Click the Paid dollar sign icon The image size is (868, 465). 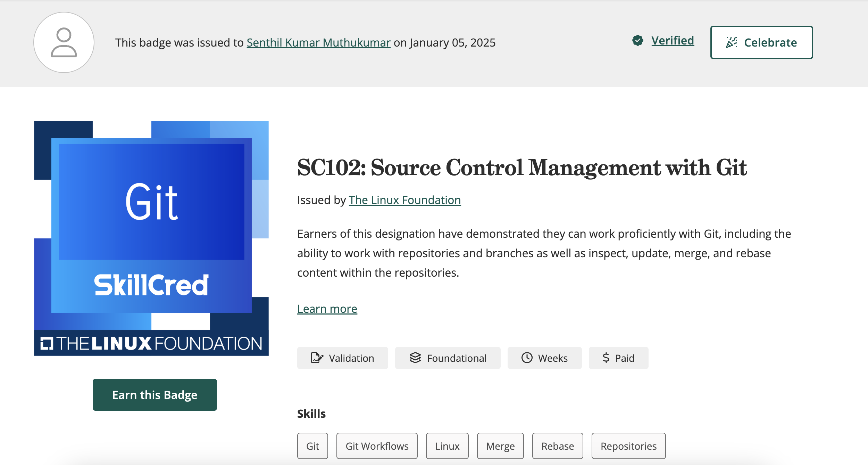(x=606, y=358)
